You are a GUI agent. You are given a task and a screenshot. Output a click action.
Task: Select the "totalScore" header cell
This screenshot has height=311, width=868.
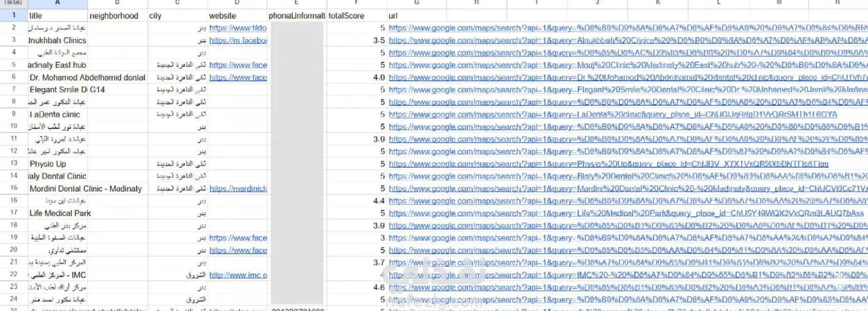click(x=356, y=15)
